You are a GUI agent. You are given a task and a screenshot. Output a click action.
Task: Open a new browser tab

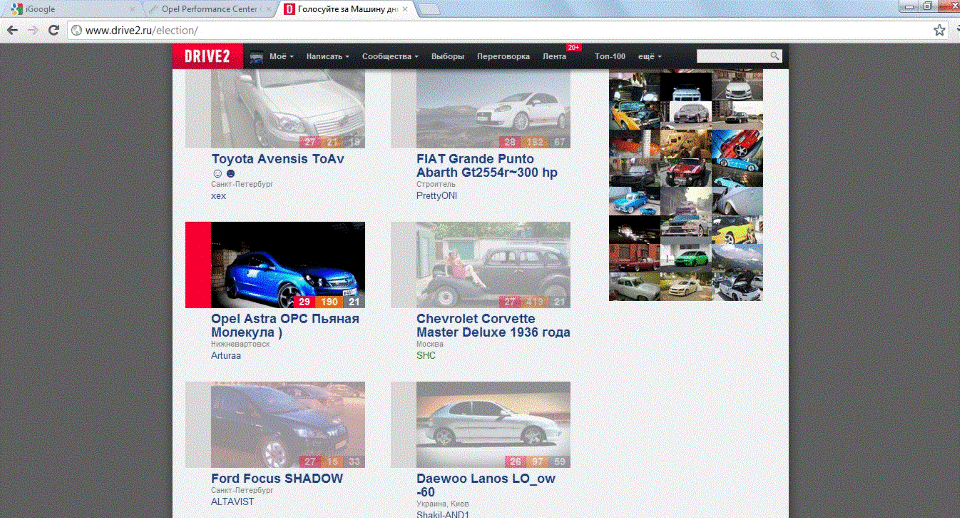click(429, 9)
